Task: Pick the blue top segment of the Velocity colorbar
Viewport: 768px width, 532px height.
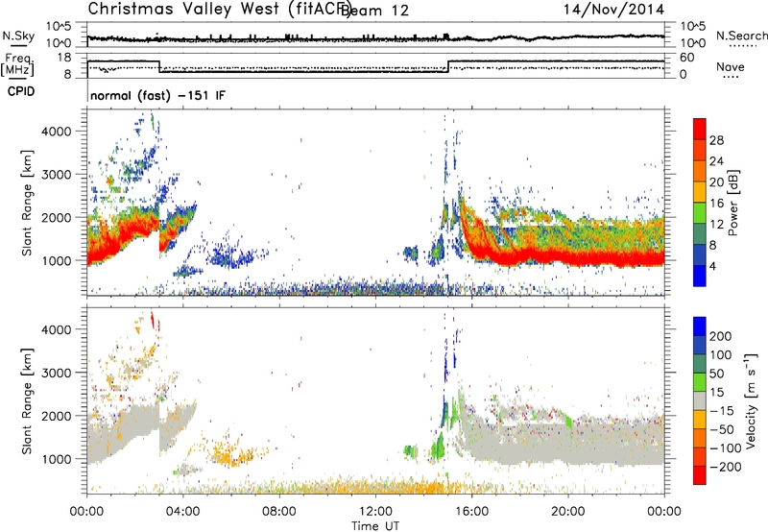Action: pyautogui.click(x=700, y=326)
